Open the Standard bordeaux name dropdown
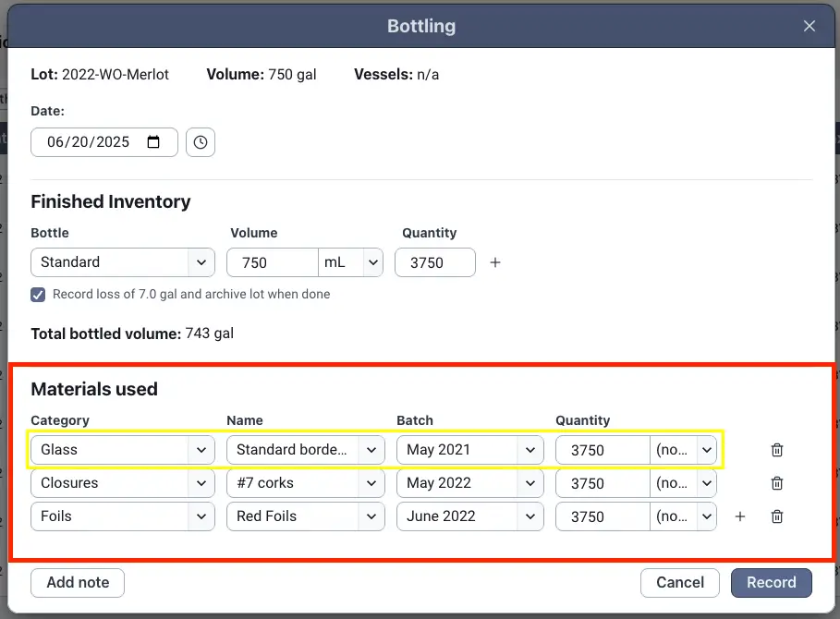 pos(305,450)
